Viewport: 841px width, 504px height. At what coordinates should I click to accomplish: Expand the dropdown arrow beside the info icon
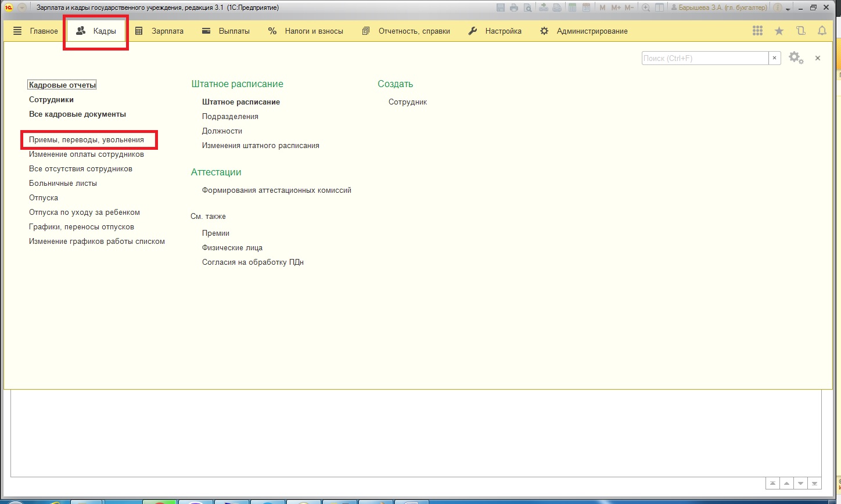788,9
